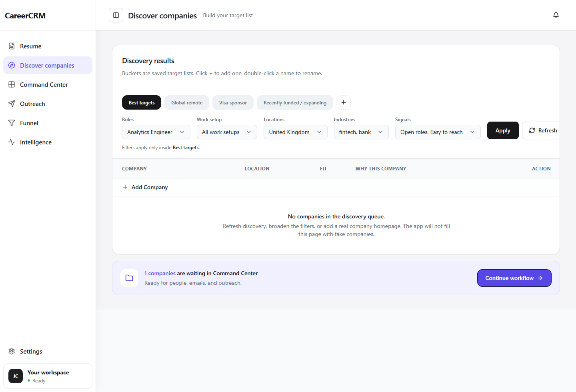Click the Apply filters button
This screenshot has width=576, height=392.
503,130
